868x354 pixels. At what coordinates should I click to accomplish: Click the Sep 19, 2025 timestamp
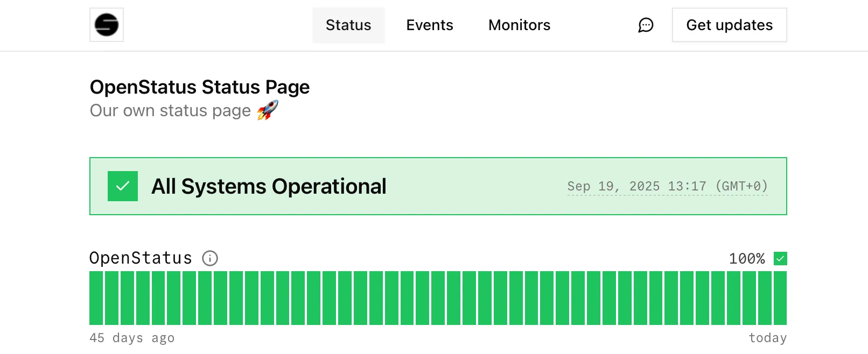point(667,186)
